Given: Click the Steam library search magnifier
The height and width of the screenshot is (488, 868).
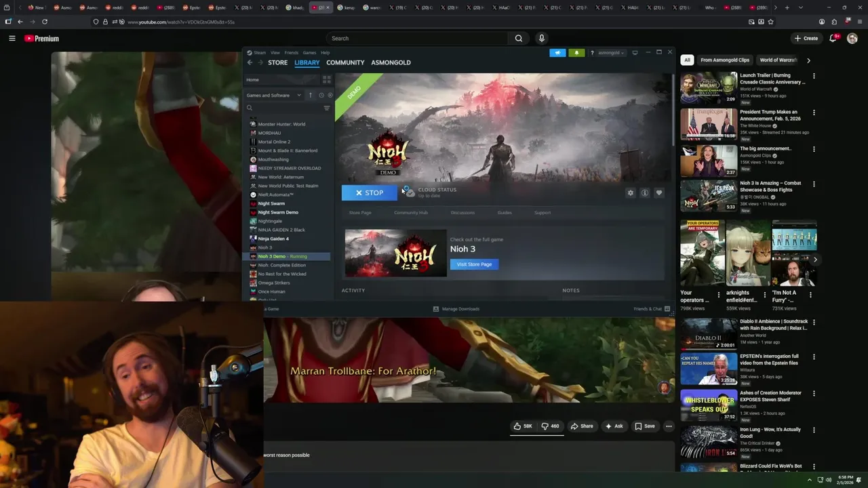Looking at the screenshot, I should click(x=250, y=108).
